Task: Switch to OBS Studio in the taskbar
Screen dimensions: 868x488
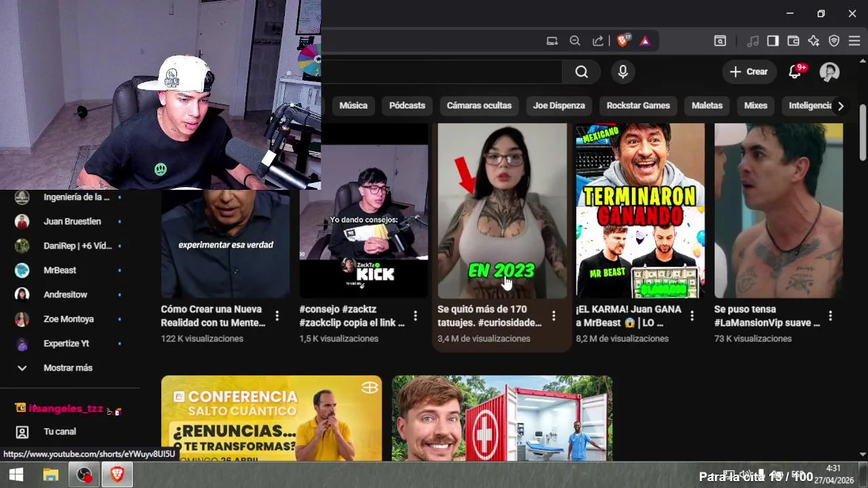Action: (x=84, y=475)
